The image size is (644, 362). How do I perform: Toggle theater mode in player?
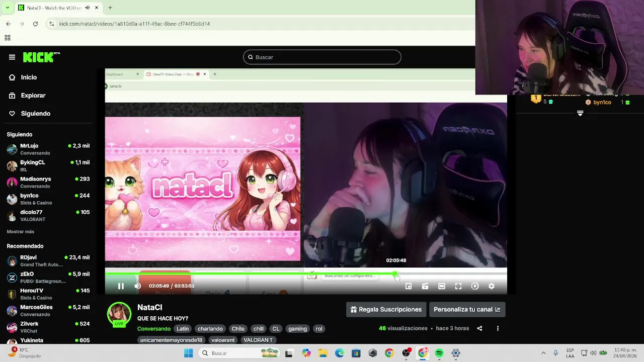(x=442, y=286)
